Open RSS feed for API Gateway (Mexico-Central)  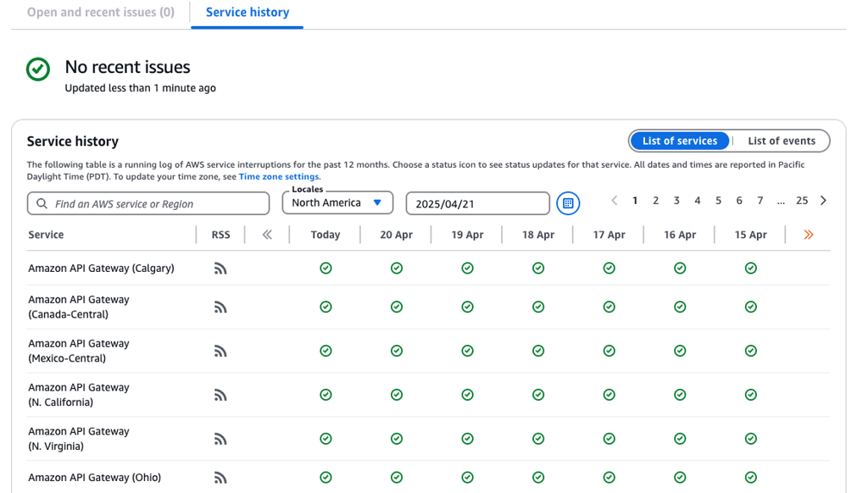(220, 352)
